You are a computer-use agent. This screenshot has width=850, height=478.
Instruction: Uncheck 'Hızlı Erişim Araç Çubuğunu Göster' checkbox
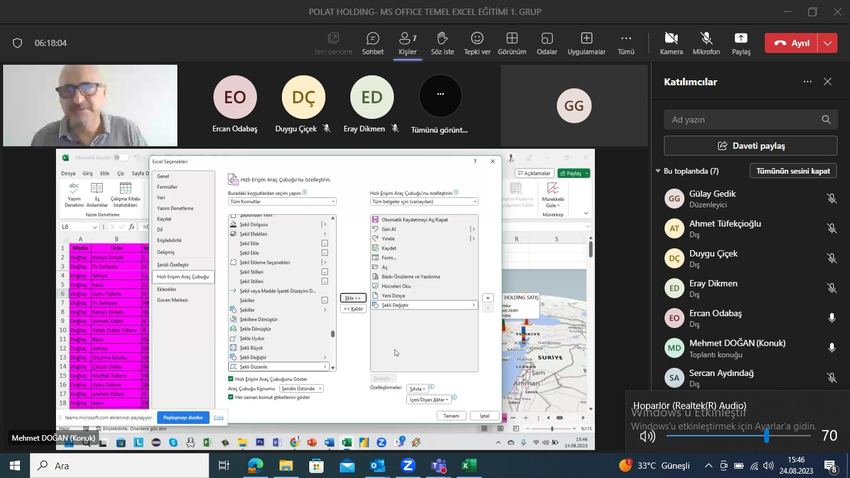tap(230, 379)
